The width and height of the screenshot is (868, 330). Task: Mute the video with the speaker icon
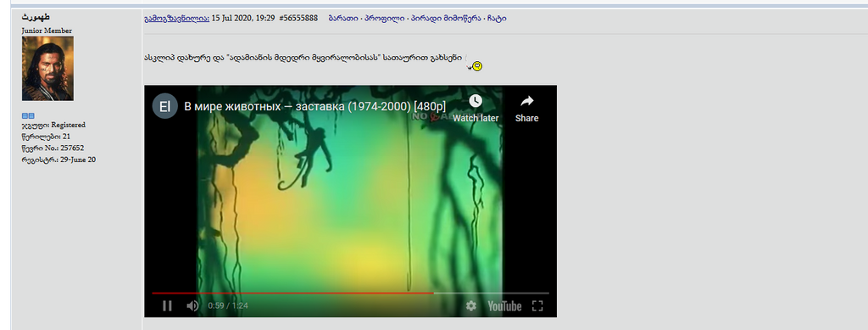192,305
